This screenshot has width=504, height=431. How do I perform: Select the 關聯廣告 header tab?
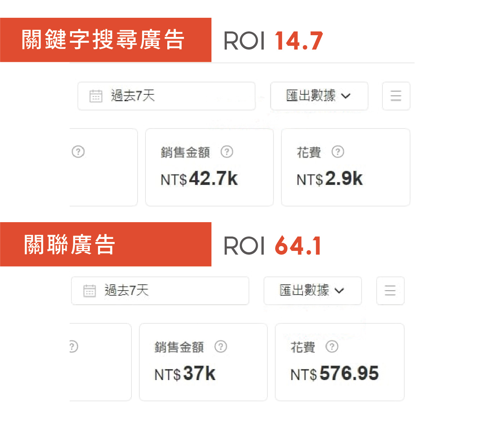pyautogui.click(x=106, y=244)
